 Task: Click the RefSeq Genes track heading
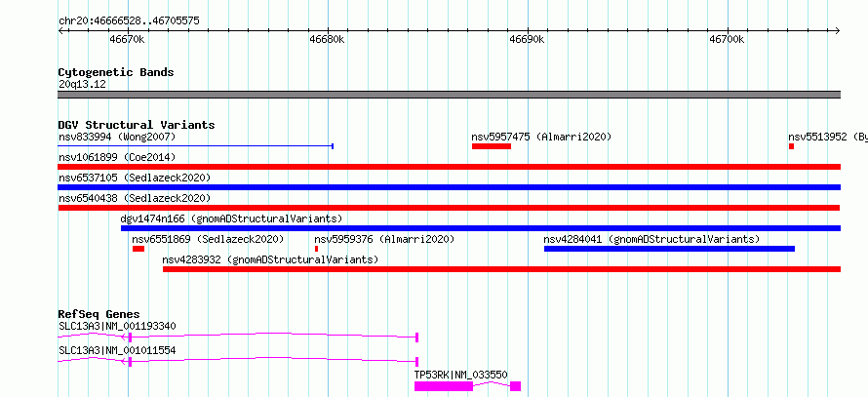point(99,314)
